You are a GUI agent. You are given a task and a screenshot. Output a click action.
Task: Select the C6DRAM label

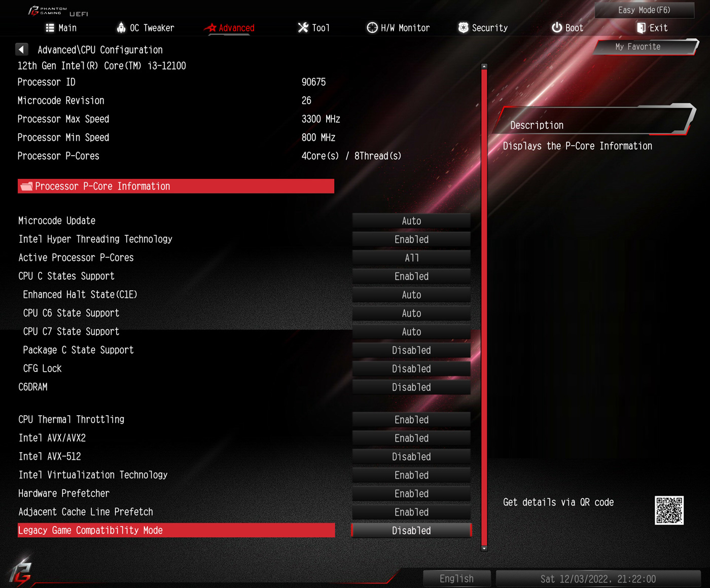coord(33,387)
